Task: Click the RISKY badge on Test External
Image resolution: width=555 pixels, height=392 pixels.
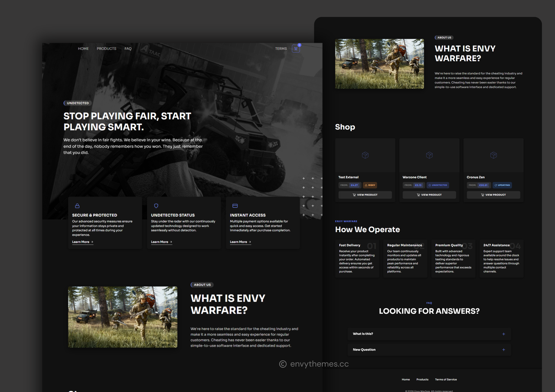Action: [370, 185]
